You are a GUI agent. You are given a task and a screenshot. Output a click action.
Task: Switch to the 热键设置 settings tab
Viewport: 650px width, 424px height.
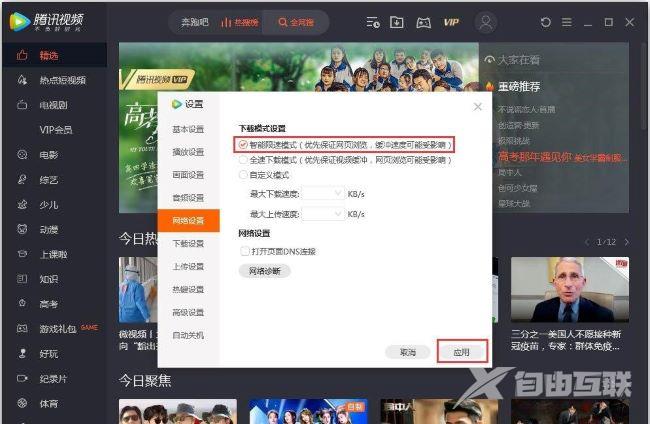(189, 289)
